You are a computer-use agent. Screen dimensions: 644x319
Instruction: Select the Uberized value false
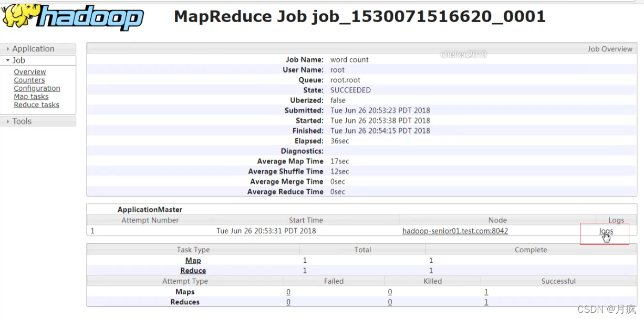point(338,100)
